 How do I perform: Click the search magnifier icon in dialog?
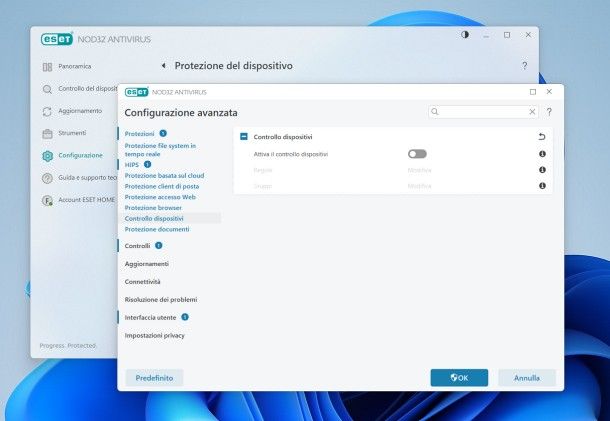click(435, 112)
